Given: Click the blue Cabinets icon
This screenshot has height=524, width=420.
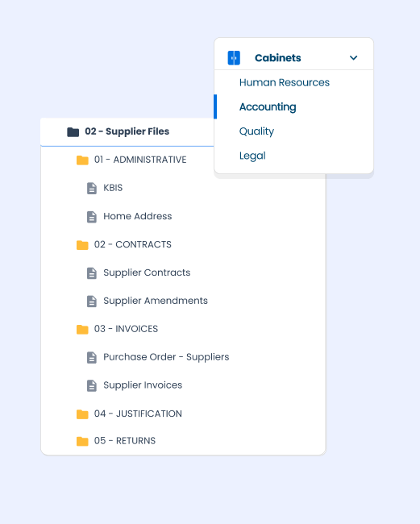Looking at the screenshot, I should click(234, 58).
